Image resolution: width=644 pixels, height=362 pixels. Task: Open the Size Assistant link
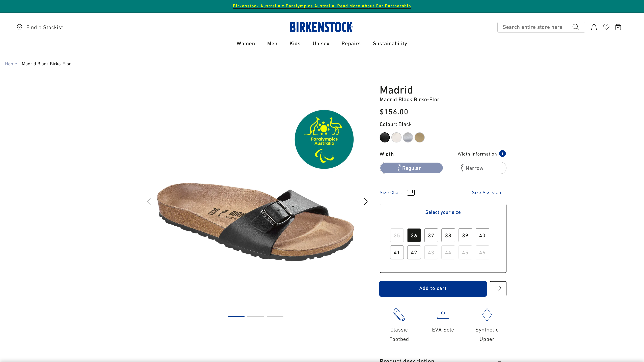pyautogui.click(x=487, y=192)
